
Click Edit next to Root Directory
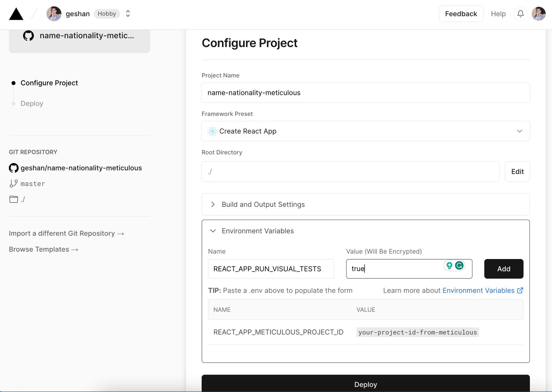click(x=517, y=171)
